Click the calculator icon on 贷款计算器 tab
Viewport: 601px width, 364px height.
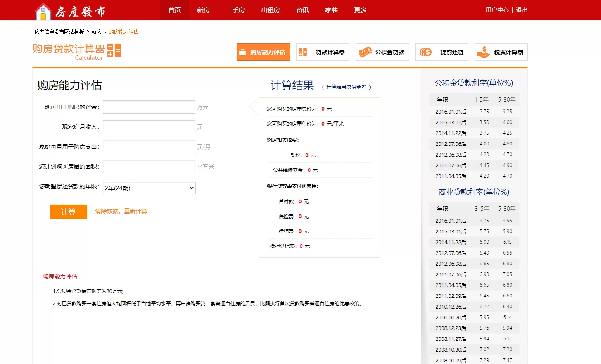tap(303, 52)
